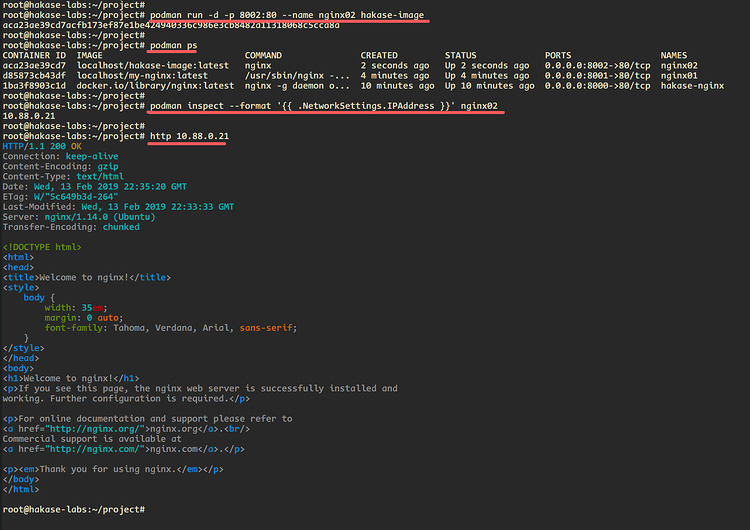
Task: Click the hakase-nginx container name
Action: pyautogui.click(x=692, y=85)
